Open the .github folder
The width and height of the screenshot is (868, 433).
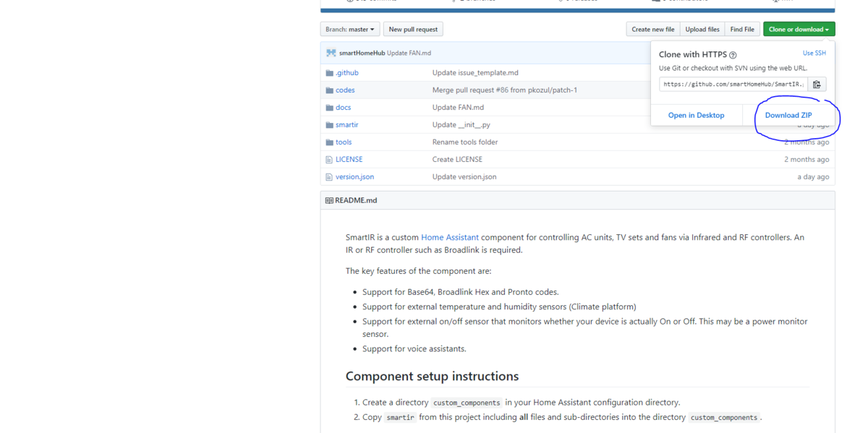(346, 73)
